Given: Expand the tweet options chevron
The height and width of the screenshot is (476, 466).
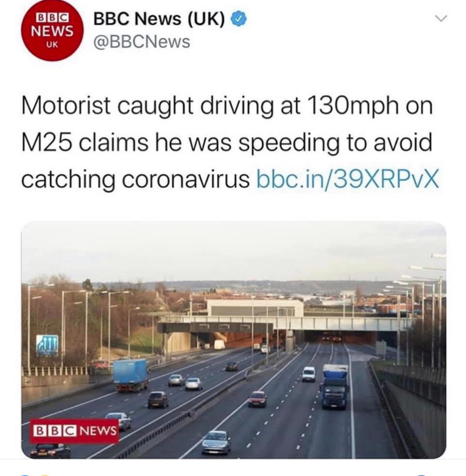Looking at the screenshot, I should pyautogui.click(x=441, y=19).
